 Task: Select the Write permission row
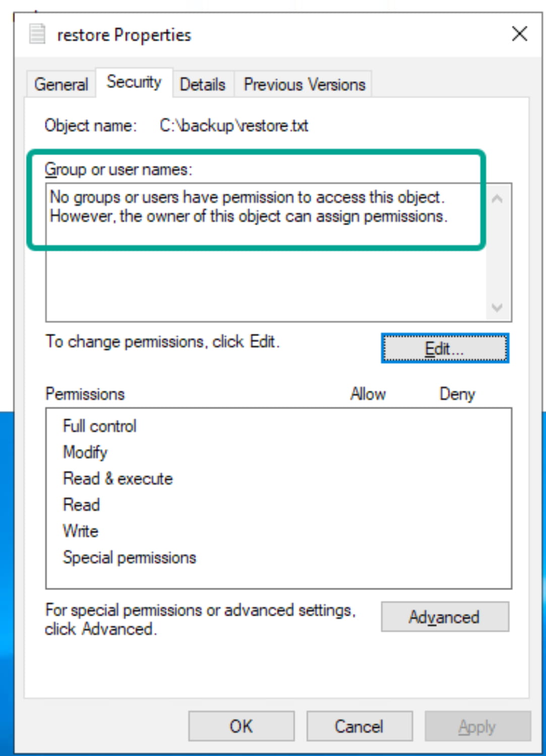pyautogui.click(x=81, y=531)
